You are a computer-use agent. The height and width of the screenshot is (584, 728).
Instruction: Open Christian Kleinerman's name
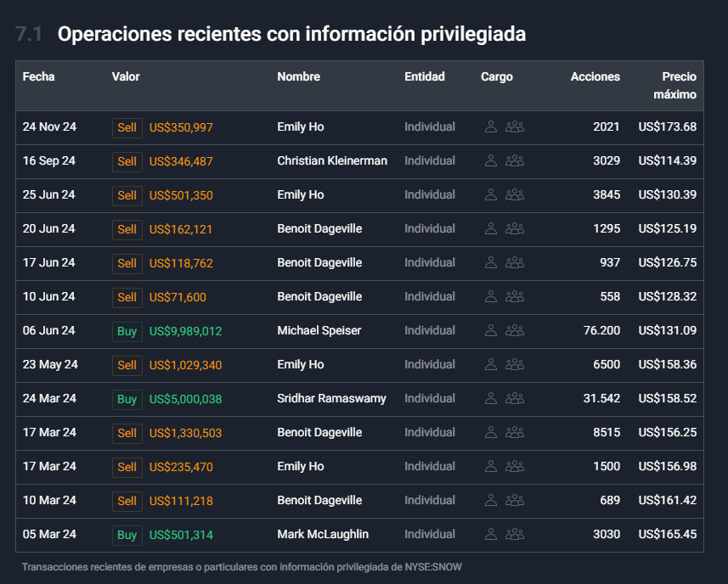(332, 160)
